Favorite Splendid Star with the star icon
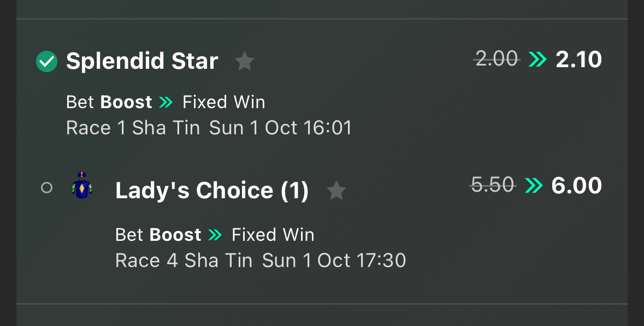 tap(245, 61)
